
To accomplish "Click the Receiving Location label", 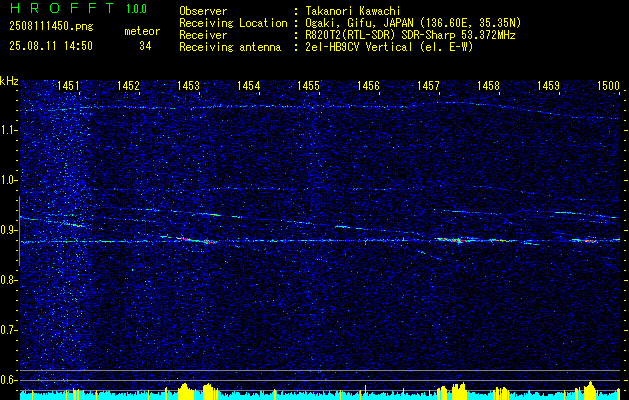I will click(233, 23).
